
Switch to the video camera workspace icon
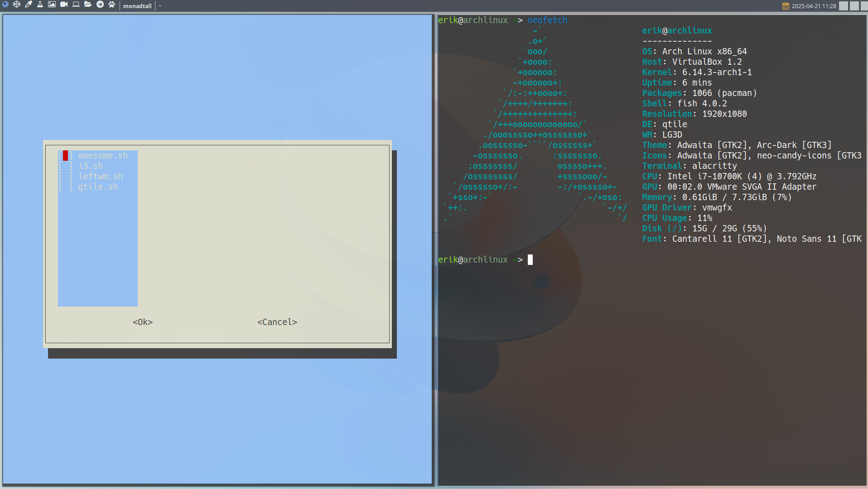coord(64,5)
